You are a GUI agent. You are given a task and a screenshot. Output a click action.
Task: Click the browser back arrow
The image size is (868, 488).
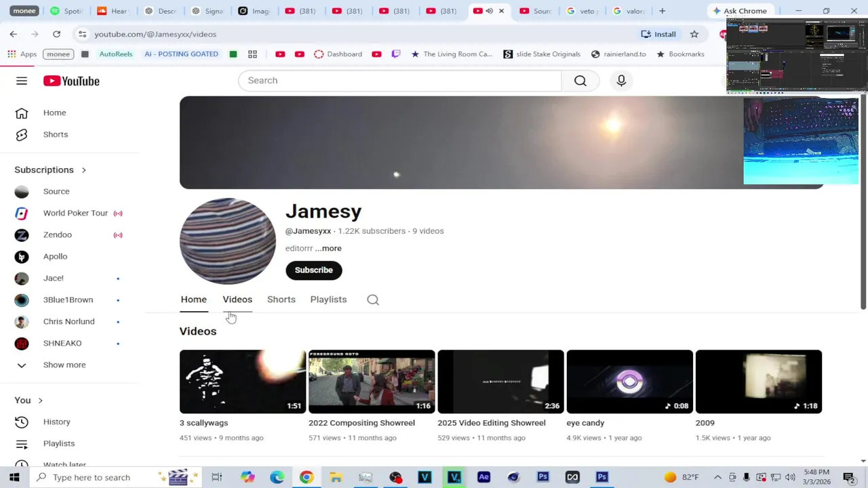(x=14, y=34)
